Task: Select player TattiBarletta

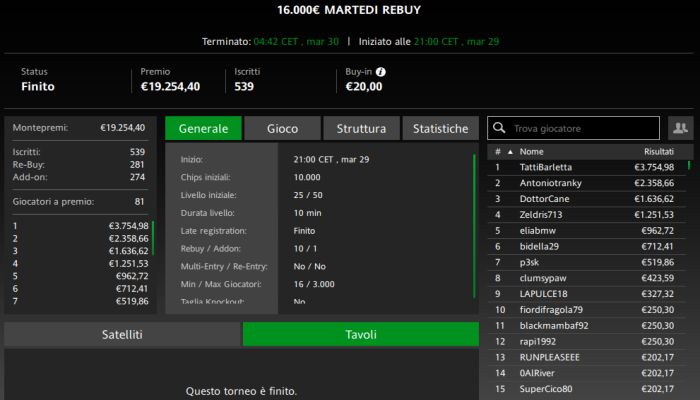Action: [x=587, y=167]
